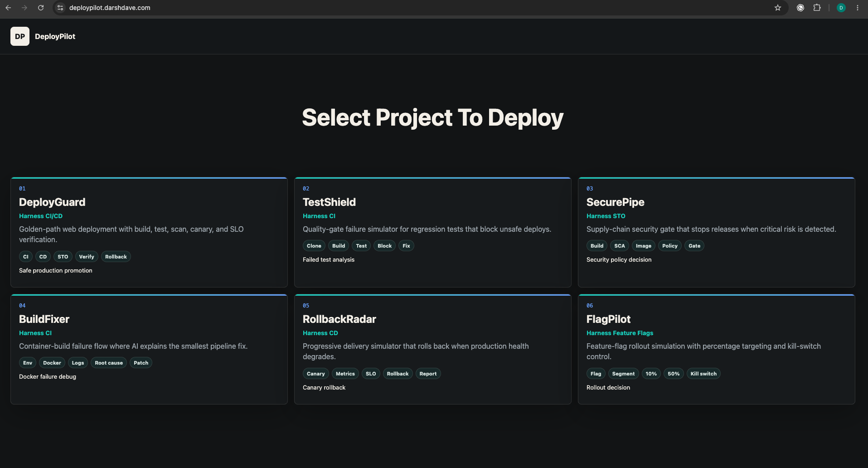Open the BuildFixer project card

(x=149, y=349)
